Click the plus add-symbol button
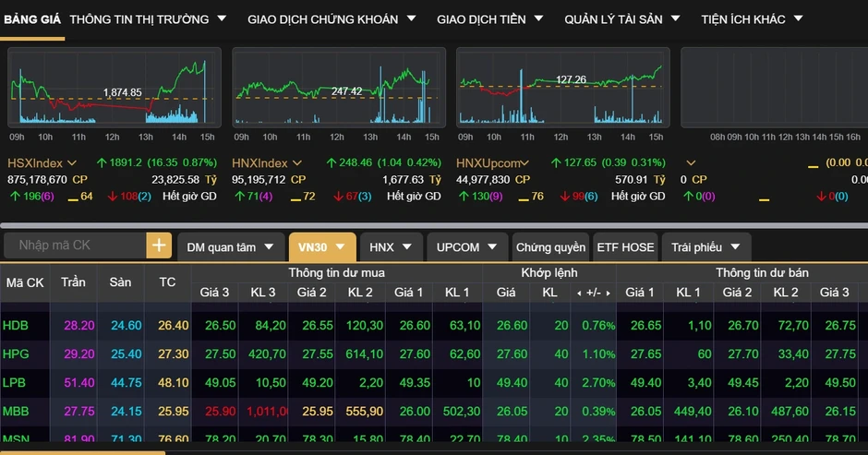The height and width of the screenshot is (455, 868). tap(159, 245)
